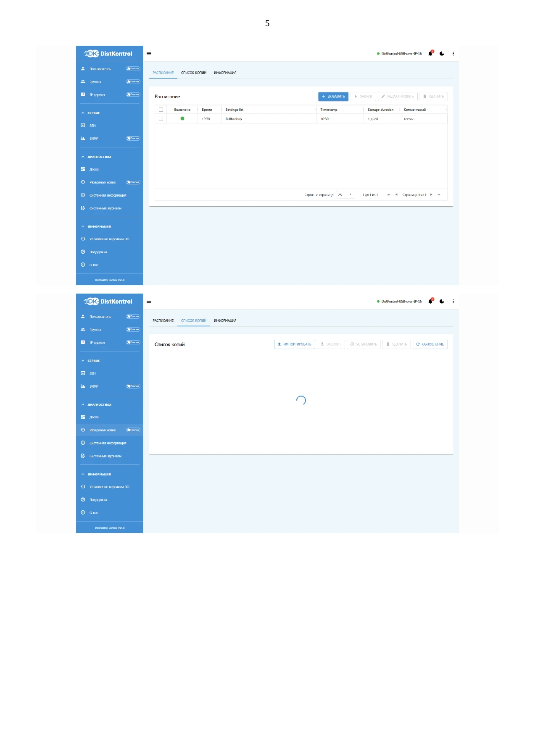Screen dimensions: 535x756
Task: Open the rows-per-page dropdown showing 25
Action: [345, 195]
